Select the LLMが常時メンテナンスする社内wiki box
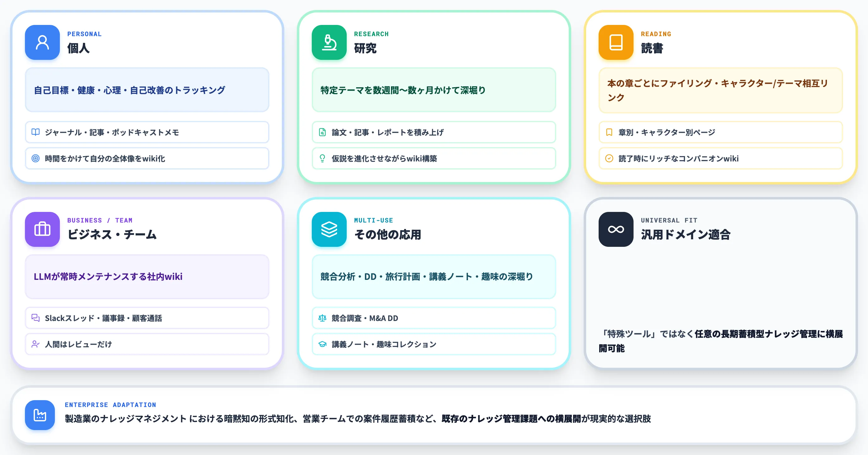The image size is (868, 455). click(147, 276)
